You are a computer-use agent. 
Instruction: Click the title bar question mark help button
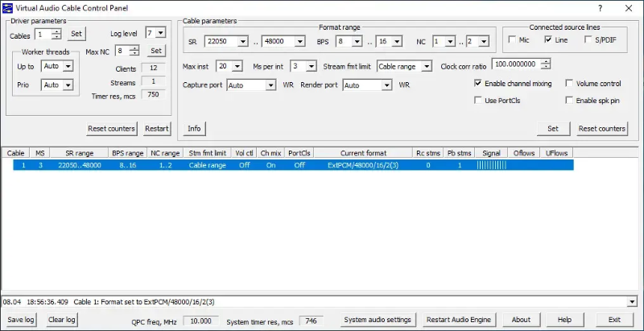tap(600, 8)
